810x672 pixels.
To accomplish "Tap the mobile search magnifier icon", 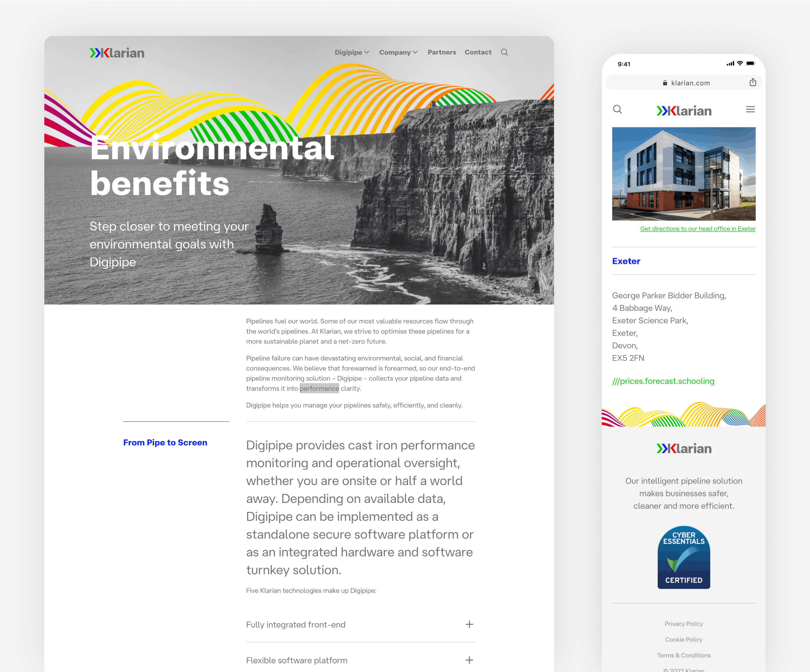I will click(x=617, y=110).
